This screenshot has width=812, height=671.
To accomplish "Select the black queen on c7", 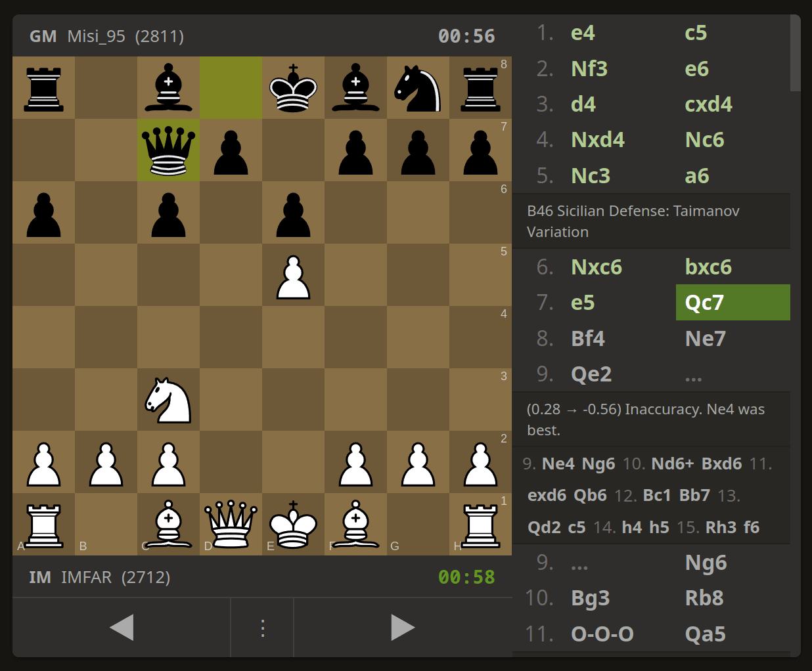I will click(168, 151).
